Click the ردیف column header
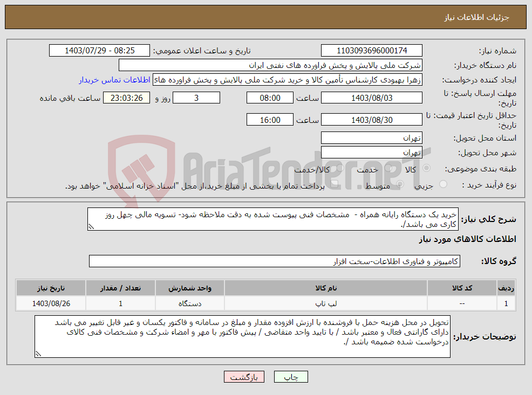This screenshot has height=395, width=532. [x=506, y=288]
